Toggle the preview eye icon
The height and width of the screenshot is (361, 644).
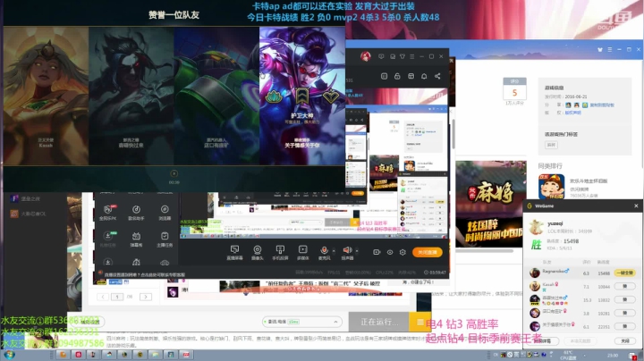click(390, 252)
